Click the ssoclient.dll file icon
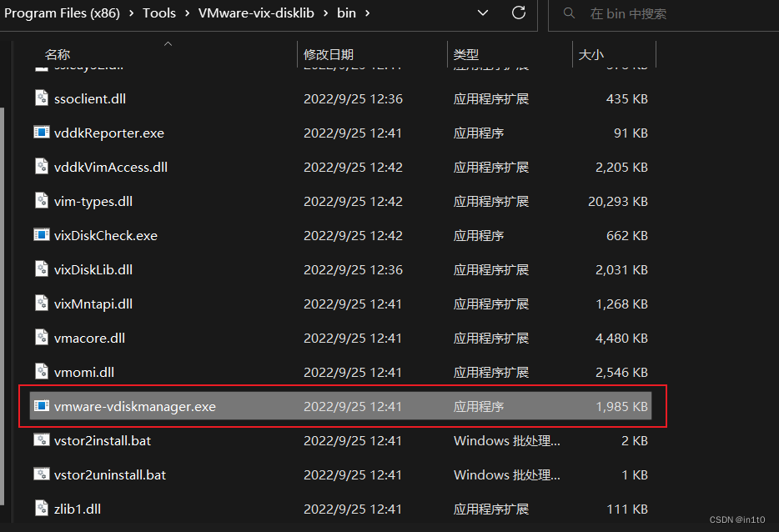779x532 pixels. (42, 98)
